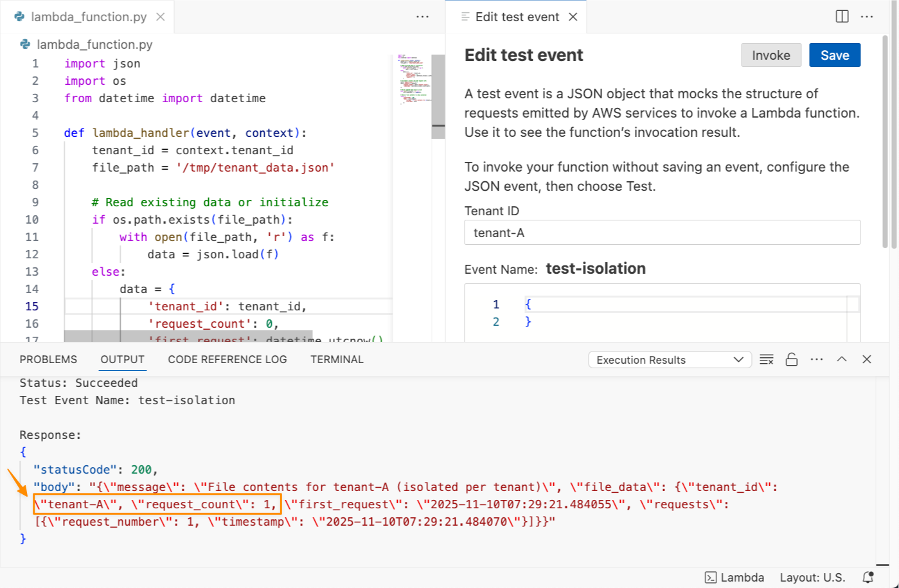Switch to the TERMINAL tab
Viewport: 899px width, 588px height.
(337, 359)
